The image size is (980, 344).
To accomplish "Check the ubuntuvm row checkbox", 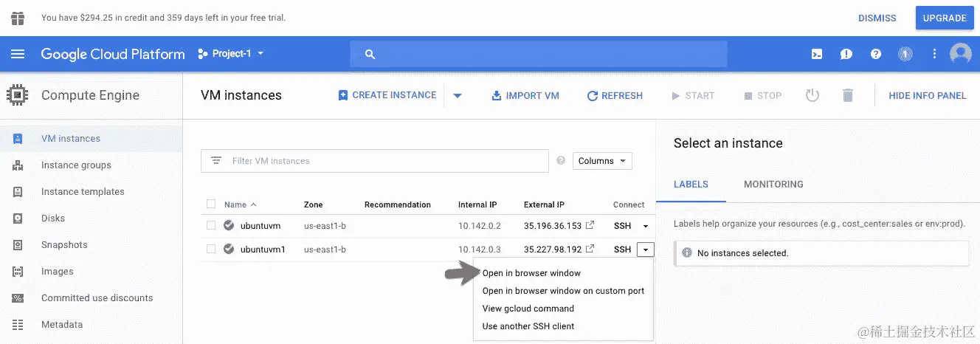I will pos(211,226).
